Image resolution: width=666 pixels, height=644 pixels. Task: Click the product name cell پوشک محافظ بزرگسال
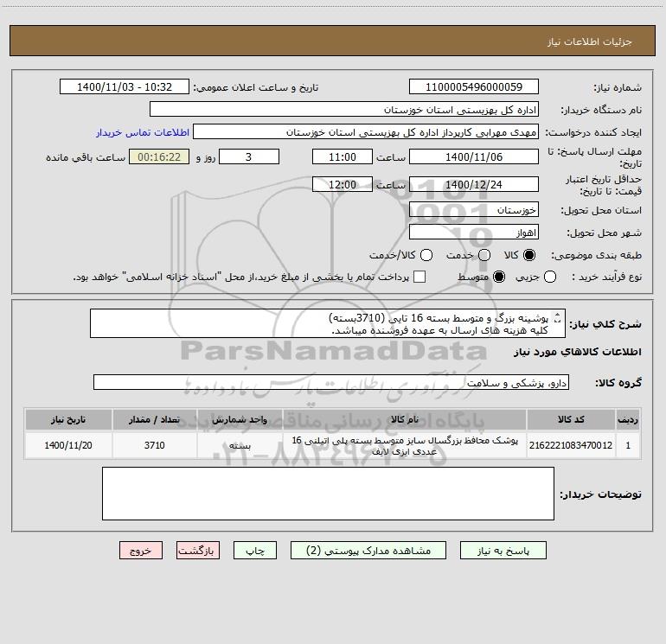point(405,445)
